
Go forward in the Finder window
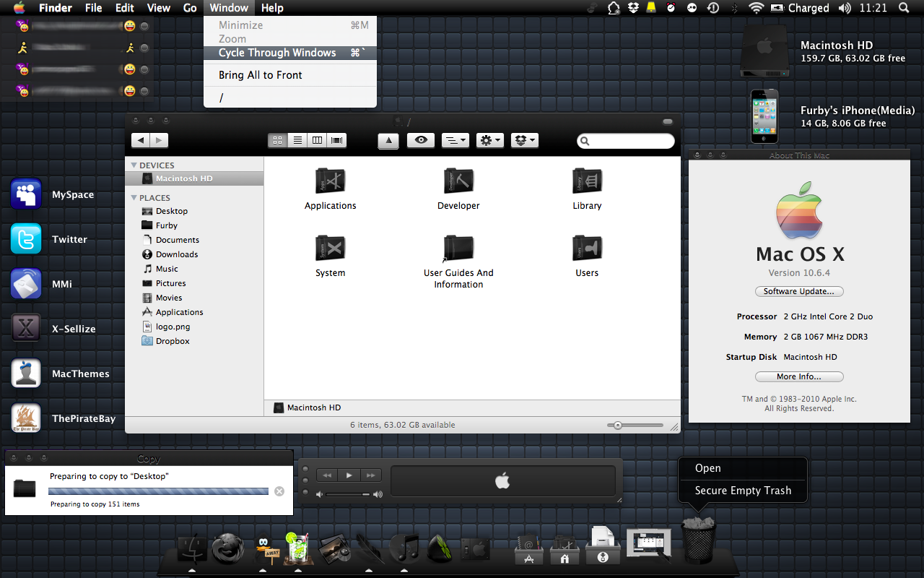coord(159,140)
